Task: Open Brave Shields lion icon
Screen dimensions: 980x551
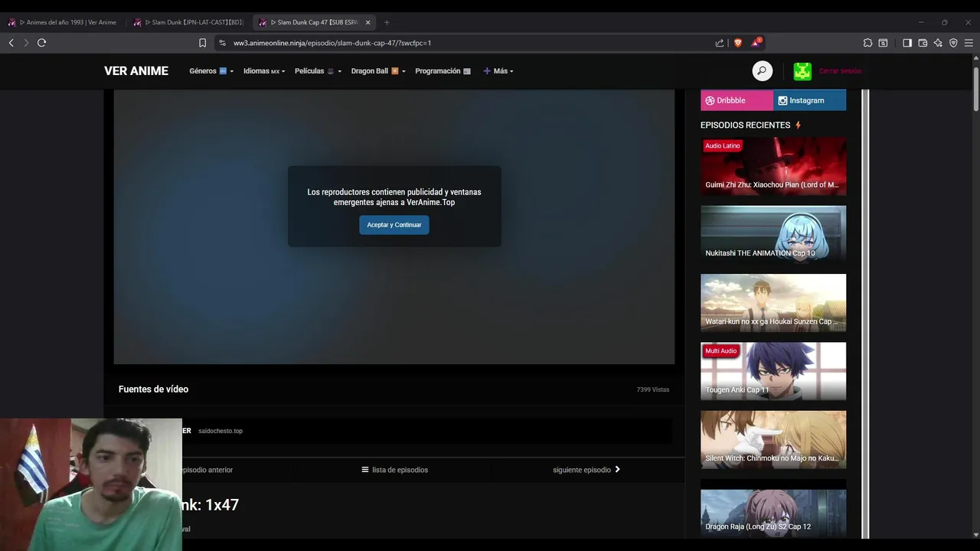Action: pyautogui.click(x=738, y=43)
